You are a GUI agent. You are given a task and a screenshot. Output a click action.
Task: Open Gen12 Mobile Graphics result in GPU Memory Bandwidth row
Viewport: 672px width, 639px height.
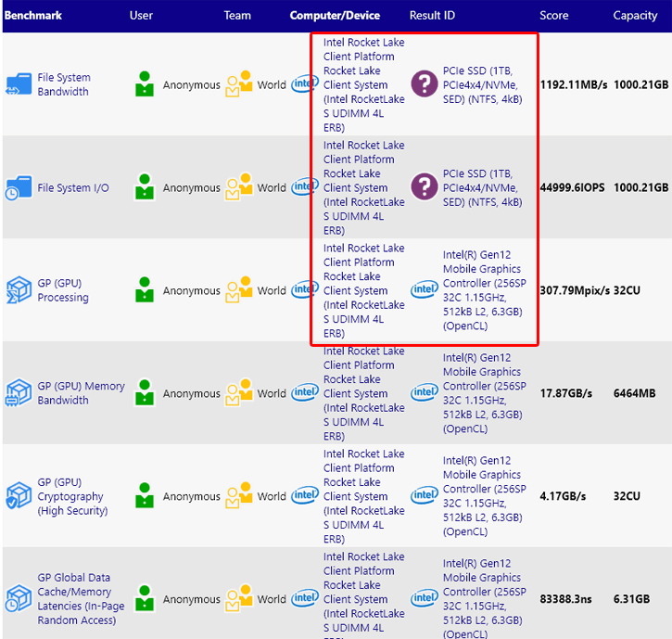[485, 393]
